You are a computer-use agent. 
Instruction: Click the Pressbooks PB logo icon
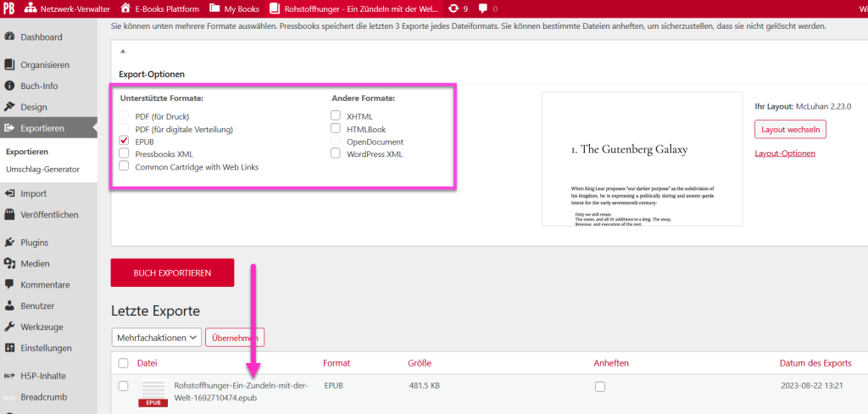click(9, 8)
